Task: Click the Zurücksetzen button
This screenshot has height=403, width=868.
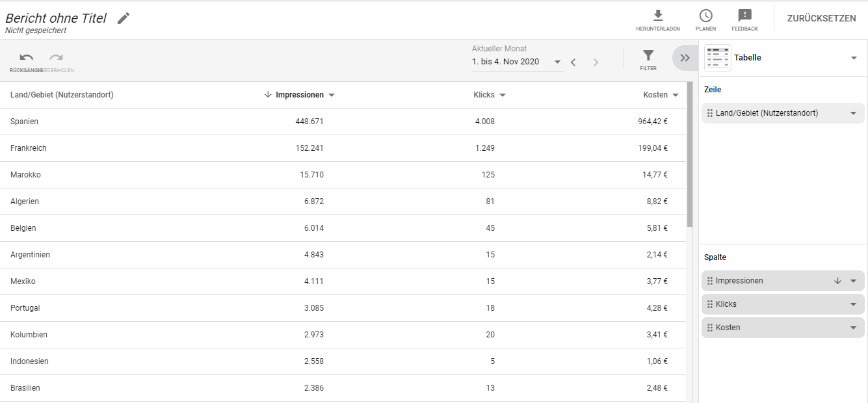Action: (x=821, y=18)
